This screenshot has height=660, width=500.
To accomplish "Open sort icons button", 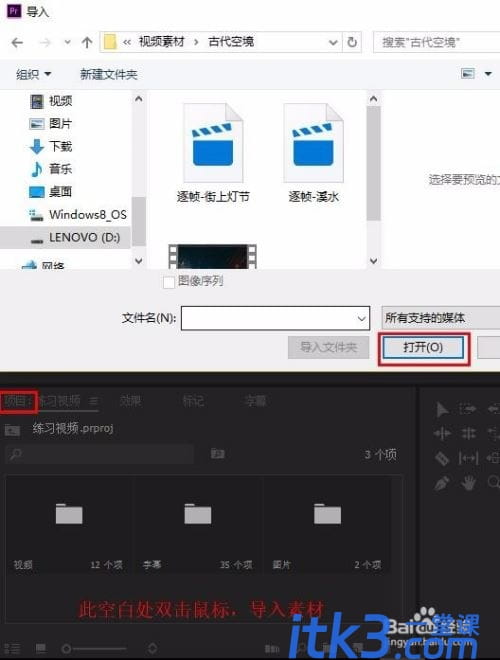I will (x=153, y=648).
